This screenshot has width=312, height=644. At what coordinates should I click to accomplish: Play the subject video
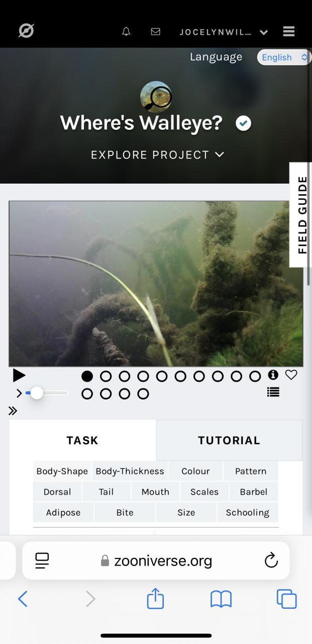pos(19,375)
